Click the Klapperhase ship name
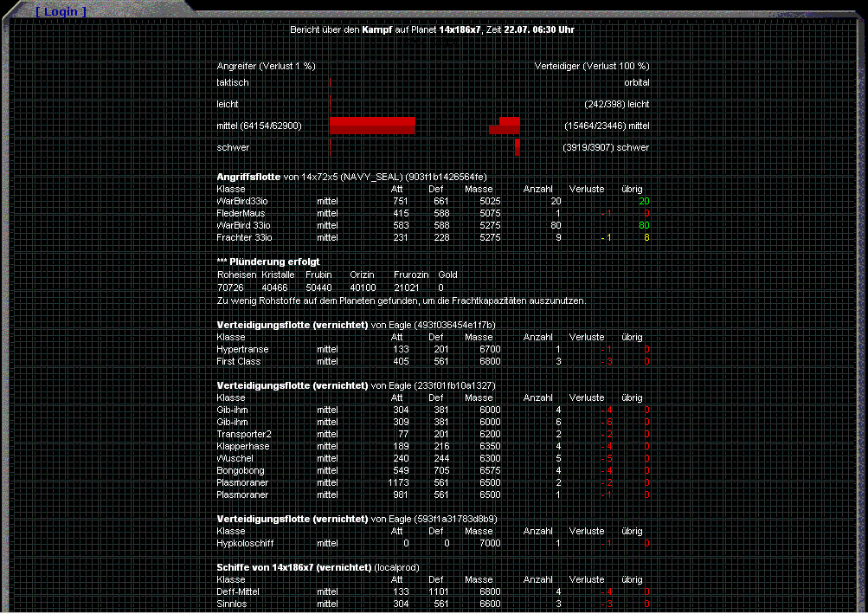 (x=242, y=447)
